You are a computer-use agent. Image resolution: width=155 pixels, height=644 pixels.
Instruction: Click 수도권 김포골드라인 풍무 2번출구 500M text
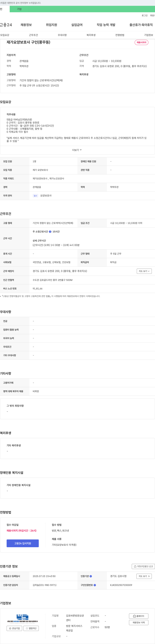tap(53, 280)
